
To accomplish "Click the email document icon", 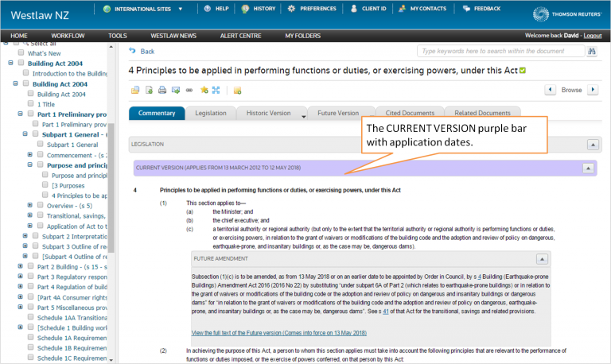I will (176, 91).
